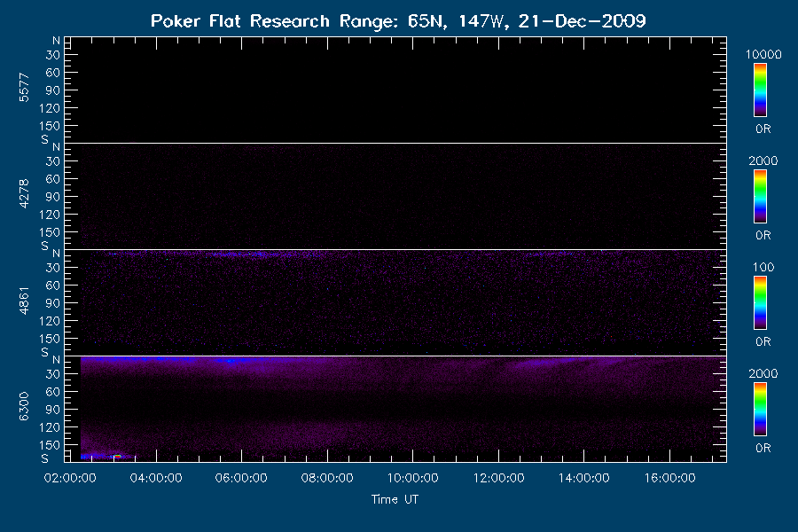Click the "90" tick label of the 4861 panel
Image resolution: width=798 pixels, height=532 pixels.
(53, 303)
